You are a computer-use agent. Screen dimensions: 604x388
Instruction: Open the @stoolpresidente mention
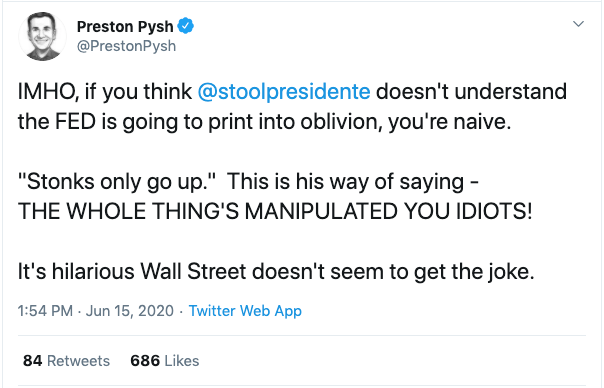pos(284,91)
